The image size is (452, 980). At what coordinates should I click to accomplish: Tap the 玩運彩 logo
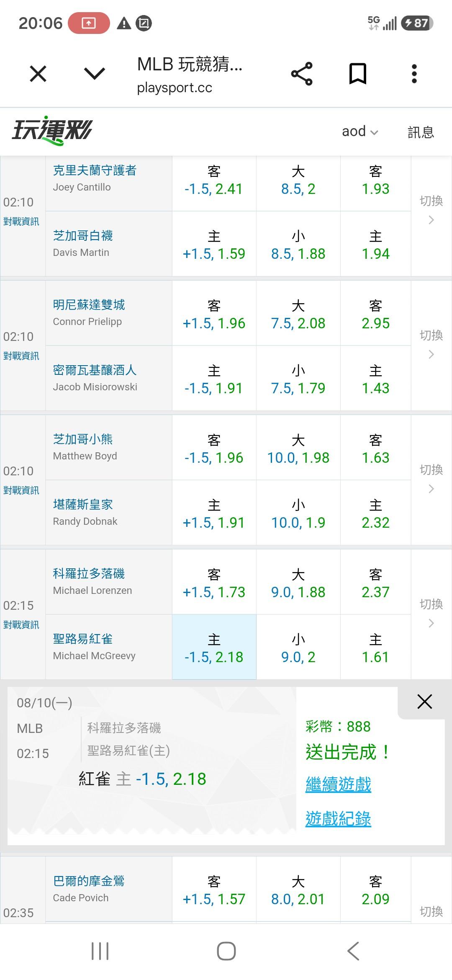pyautogui.click(x=52, y=131)
